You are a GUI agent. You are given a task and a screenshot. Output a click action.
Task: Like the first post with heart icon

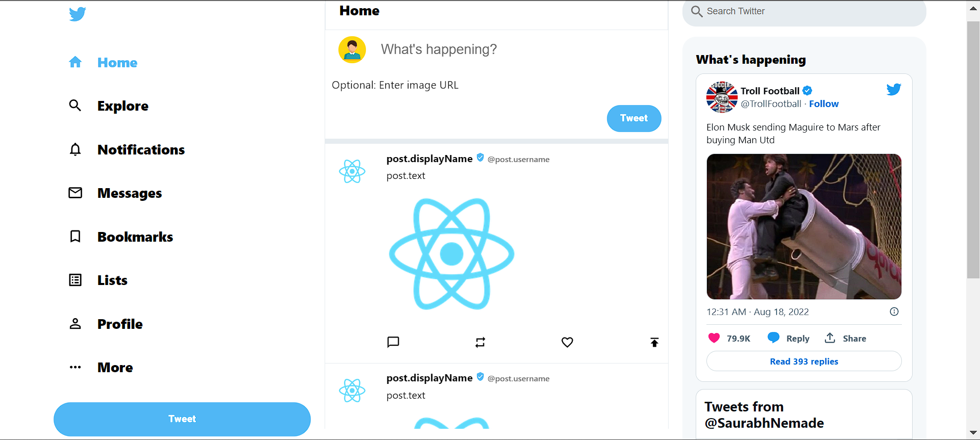(x=567, y=342)
